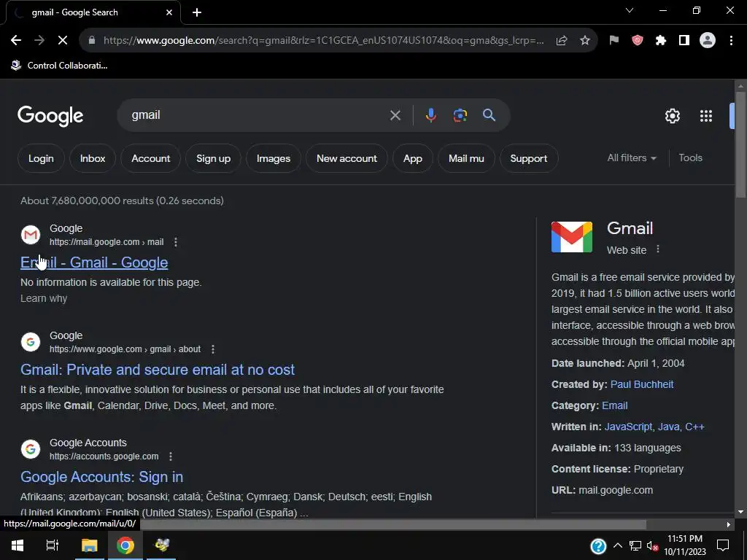This screenshot has width=747, height=560.
Task: Click the horizontal scrollbar right arrow
Action: coord(729,525)
